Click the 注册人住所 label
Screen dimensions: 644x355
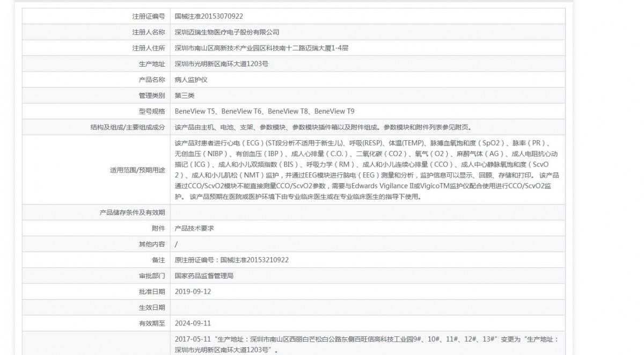pyautogui.click(x=149, y=48)
